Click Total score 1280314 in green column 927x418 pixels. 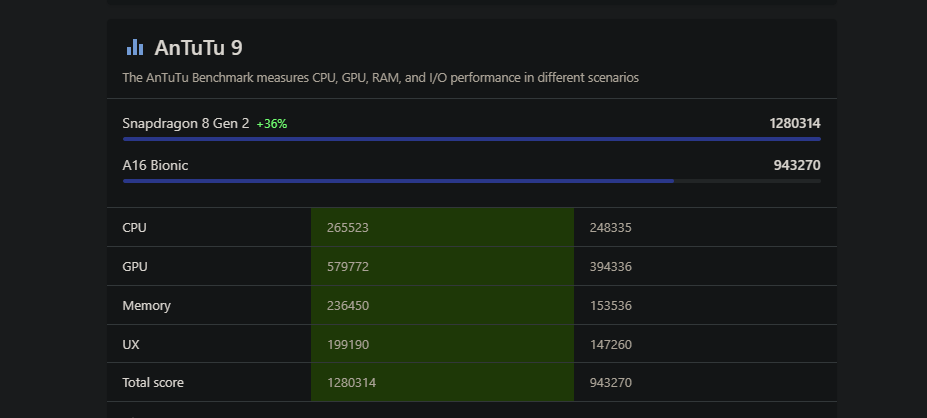(351, 383)
